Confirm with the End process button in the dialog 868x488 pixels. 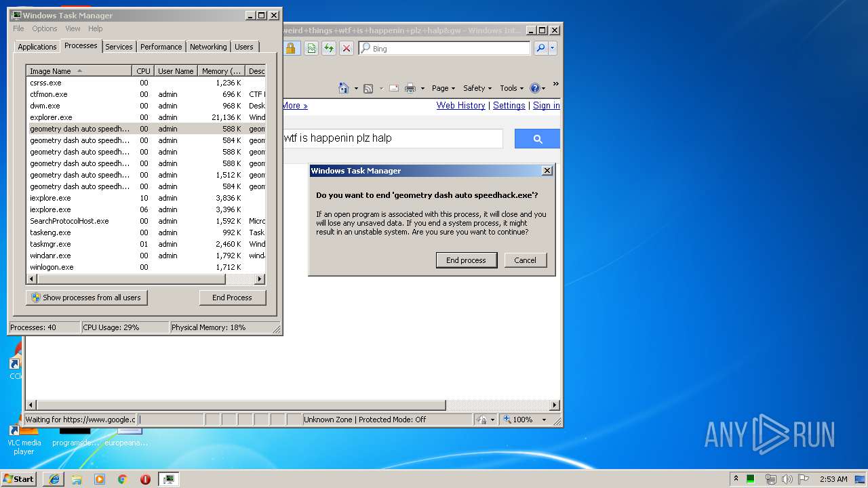point(467,260)
